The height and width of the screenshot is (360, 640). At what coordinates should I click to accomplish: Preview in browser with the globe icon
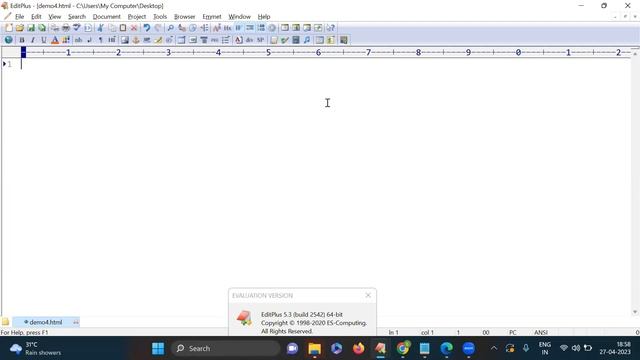9,40
